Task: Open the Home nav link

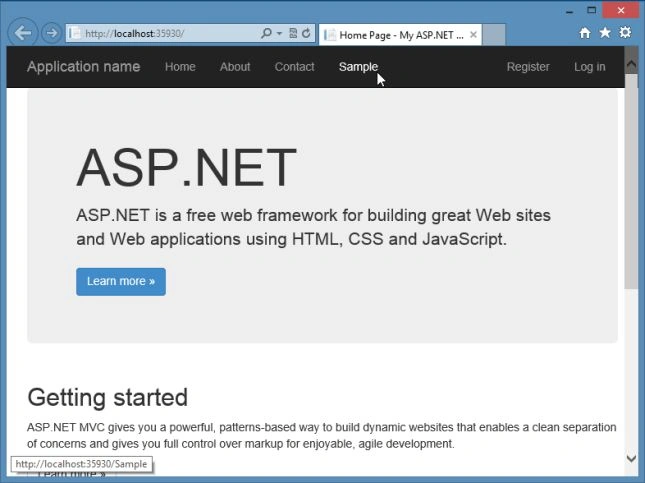Action: point(180,67)
